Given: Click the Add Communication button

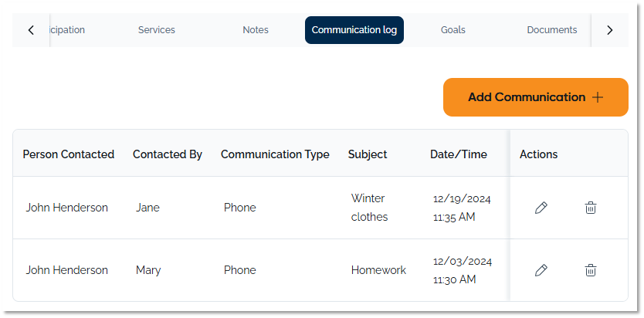Looking at the screenshot, I should [x=535, y=97].
